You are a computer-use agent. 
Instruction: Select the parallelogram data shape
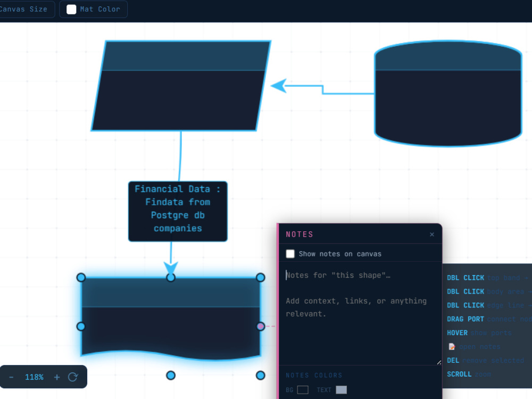click(x=181, y=86)
